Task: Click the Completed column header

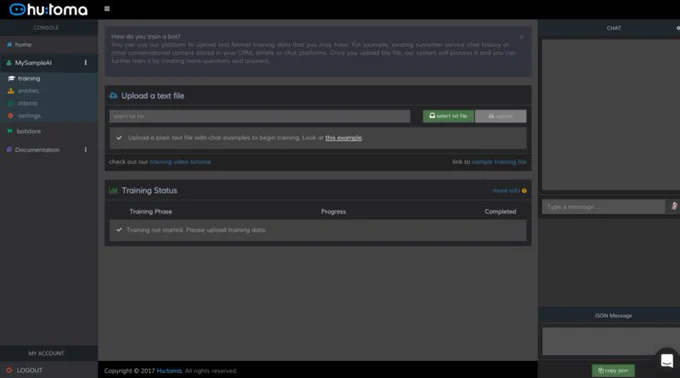Action: click(x=500, y=212)
